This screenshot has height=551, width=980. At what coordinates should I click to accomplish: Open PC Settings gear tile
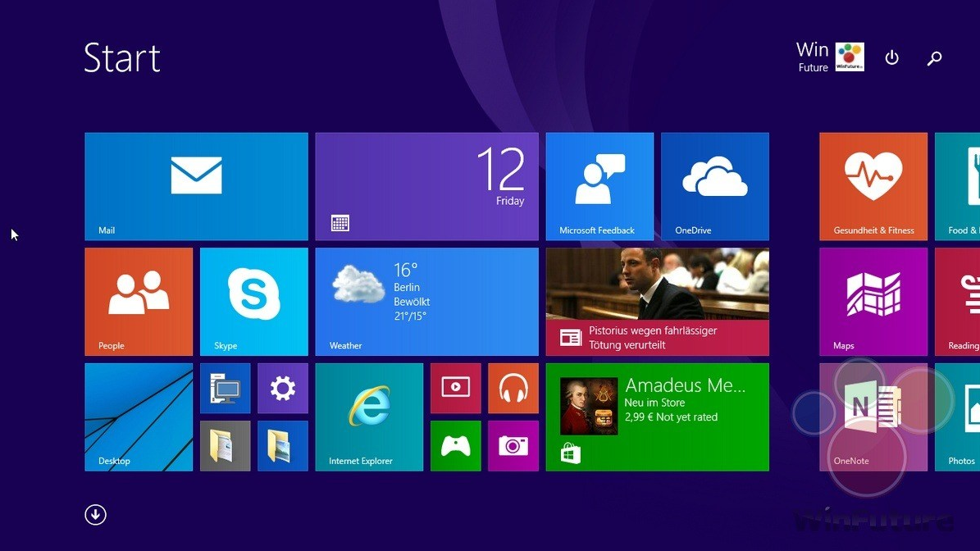282,388
